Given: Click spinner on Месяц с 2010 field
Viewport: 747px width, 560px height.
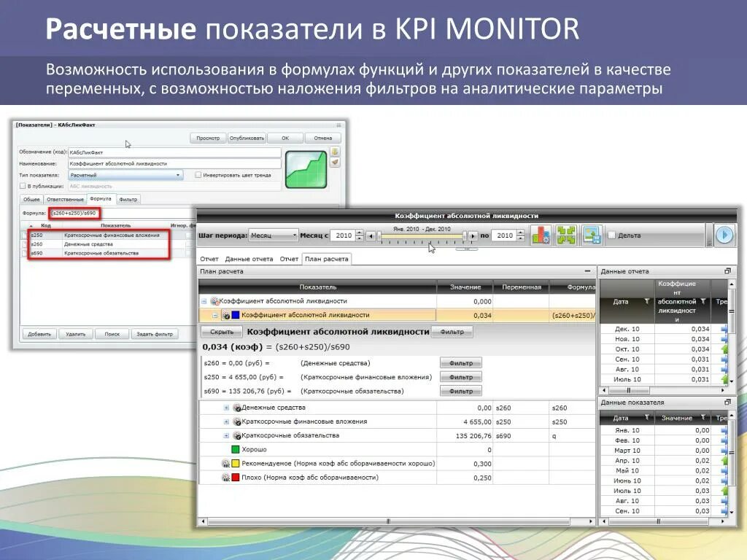Looking at the screenshot, I should tap(360, 236).
